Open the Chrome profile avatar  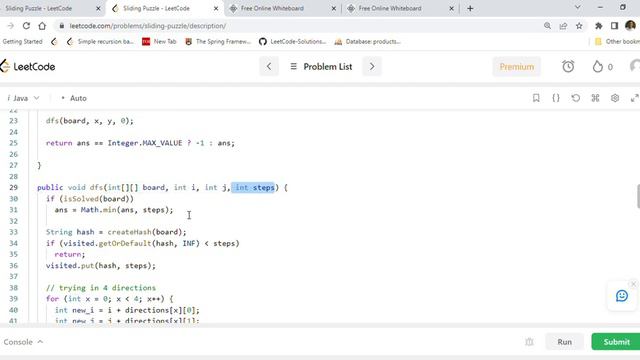(x=630, y=26)
